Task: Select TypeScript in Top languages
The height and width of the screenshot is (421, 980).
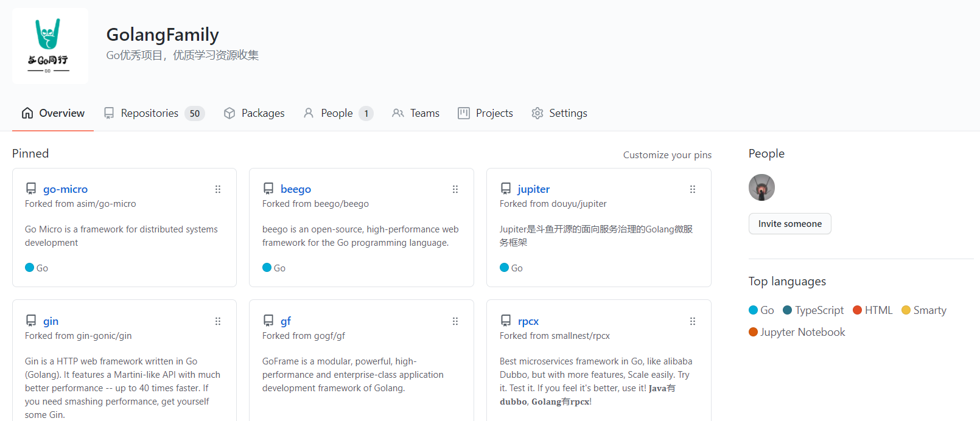Action: coord(813,310)
